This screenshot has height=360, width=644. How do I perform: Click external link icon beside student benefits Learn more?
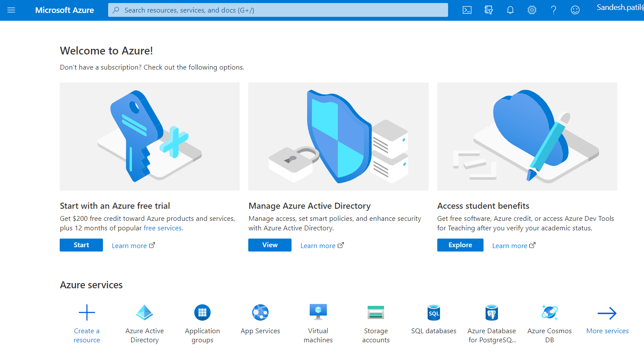tap(532, 245)
